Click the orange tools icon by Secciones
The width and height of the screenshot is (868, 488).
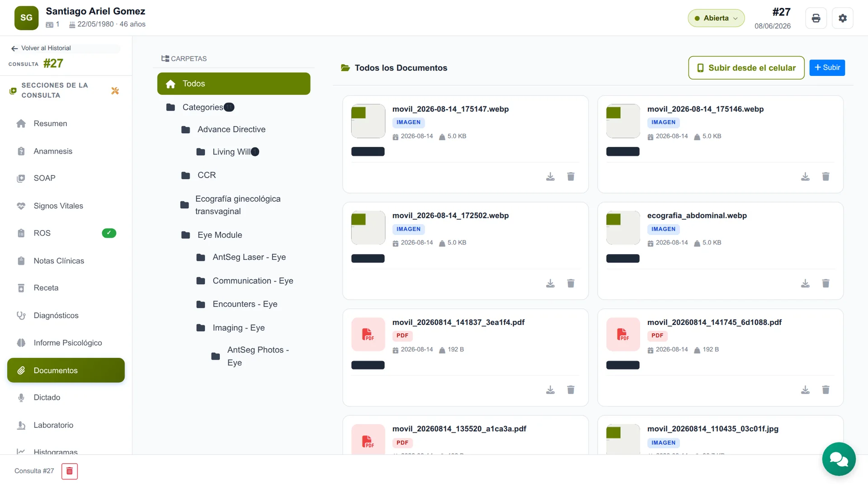[x=115, y=91]
